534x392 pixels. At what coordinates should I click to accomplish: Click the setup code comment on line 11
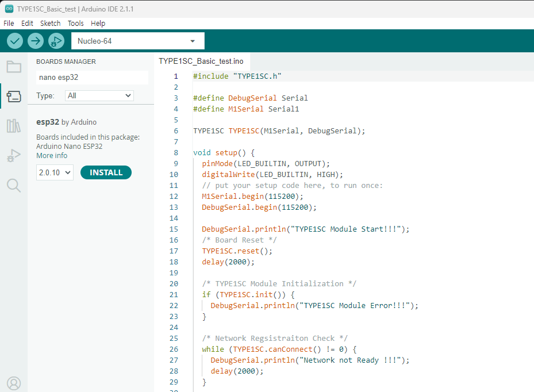point(292,186)
